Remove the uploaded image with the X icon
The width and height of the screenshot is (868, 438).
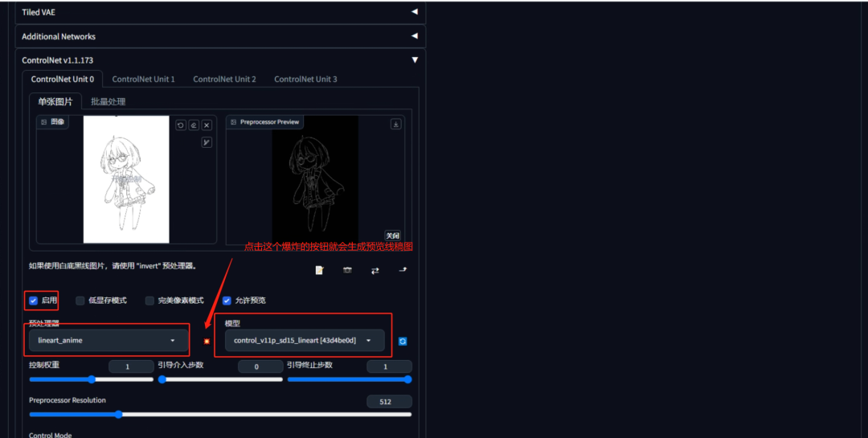click(207, 125)
